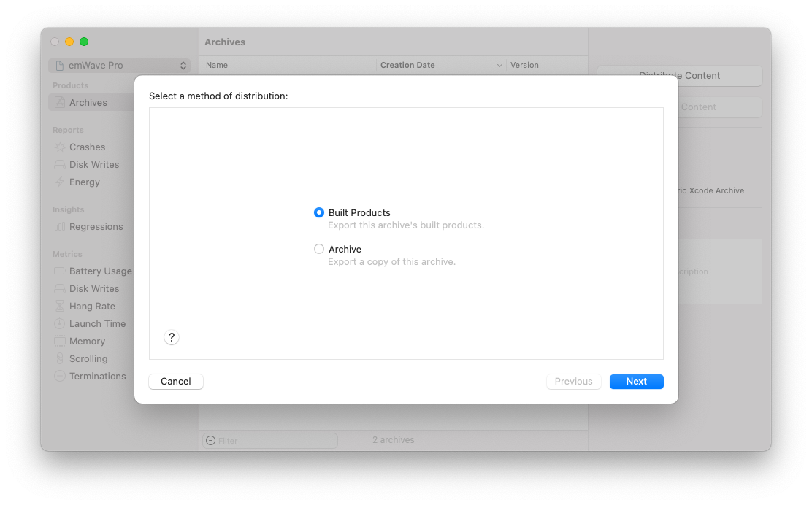
Task: Click the Launch Time clock icon
Action: (x=60, y=324)
